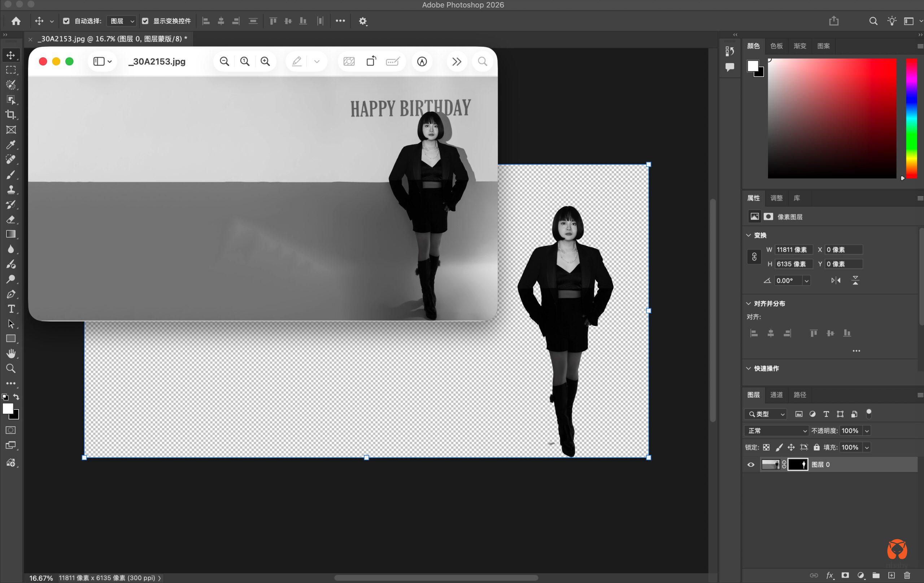Select the Gradient tool
This screenshot has height=583, width=924.
11,234
